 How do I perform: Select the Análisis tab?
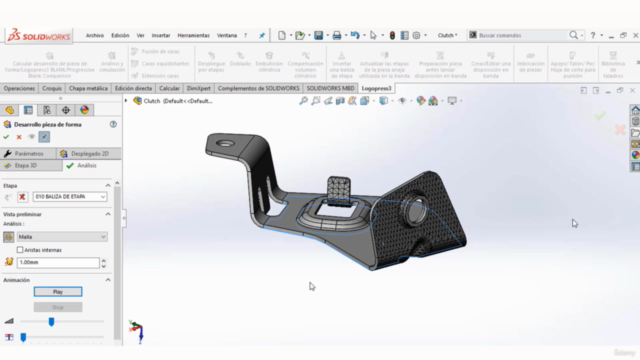tap(87, 165)
